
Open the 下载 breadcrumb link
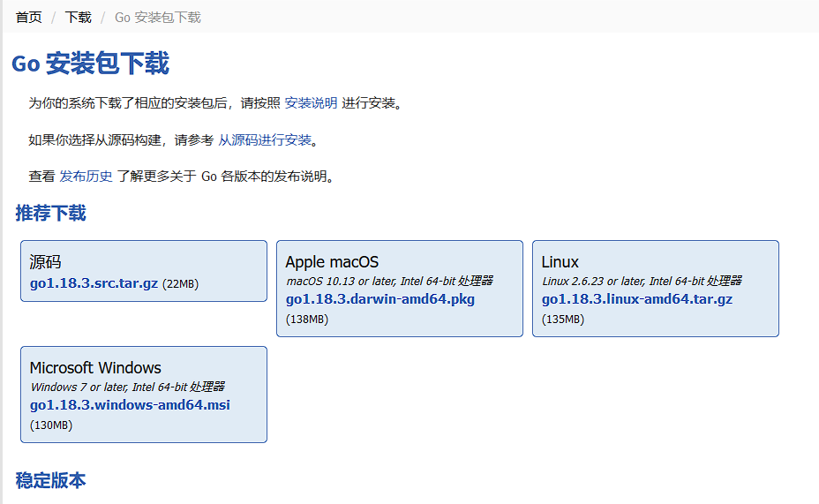(x=78, y=18)
